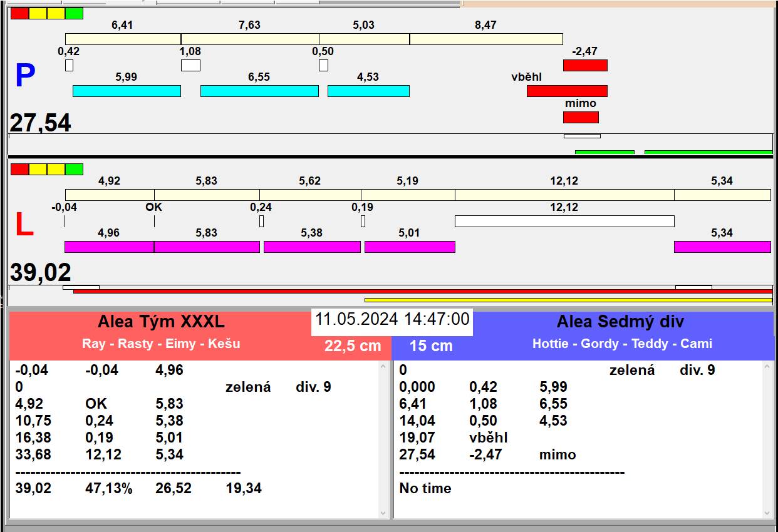
Task: Select the 8,47 cream bar in lane P
Action: 486,39
